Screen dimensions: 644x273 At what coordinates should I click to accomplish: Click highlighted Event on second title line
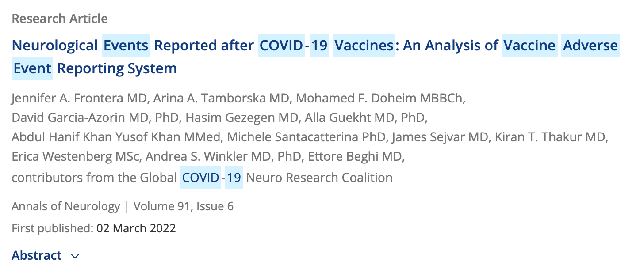pos(32,68)
